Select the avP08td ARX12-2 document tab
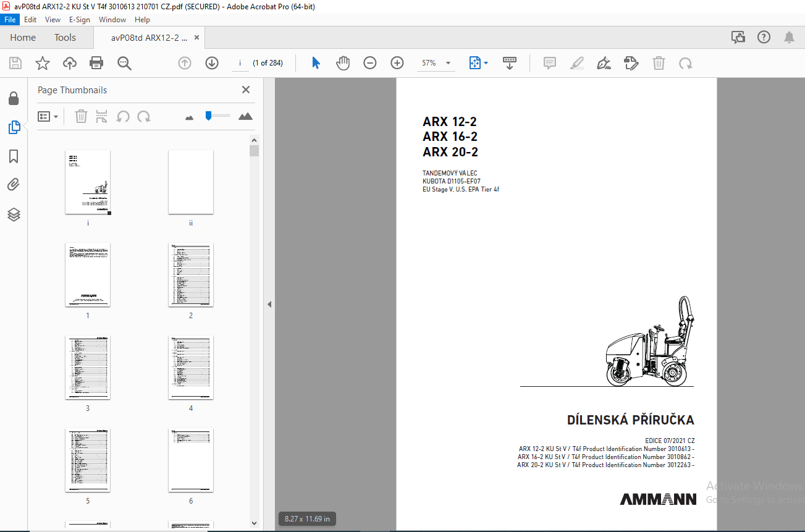Screen dimensions: 805x532 (149, 38)
